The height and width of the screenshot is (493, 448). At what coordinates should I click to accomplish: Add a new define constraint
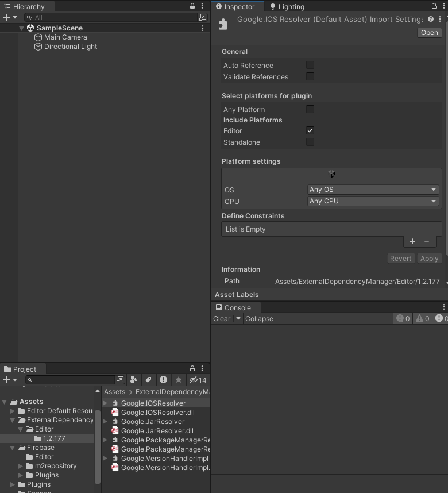(412, 241)
